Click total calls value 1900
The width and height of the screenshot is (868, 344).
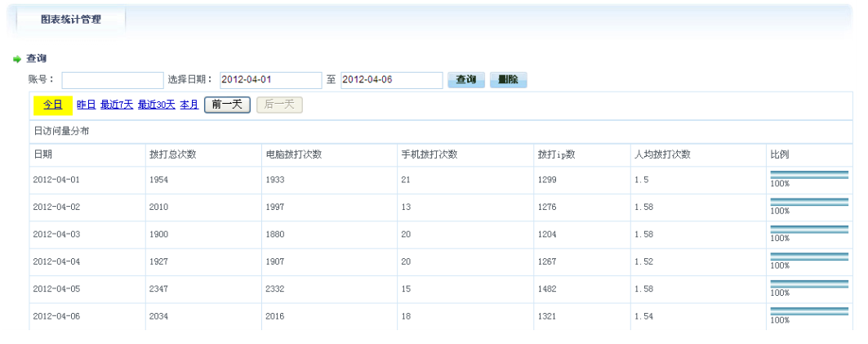click(159, 235)
